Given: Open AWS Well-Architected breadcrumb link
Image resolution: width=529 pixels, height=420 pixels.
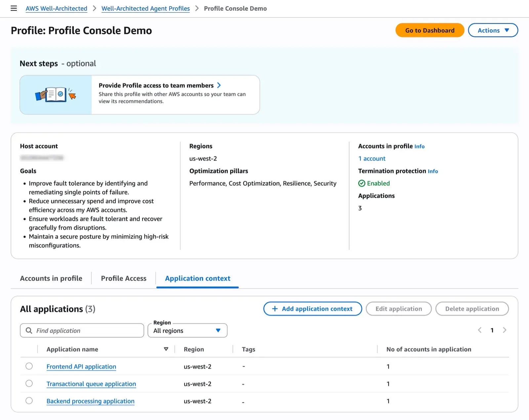Looking at the screenshot, I should 57,9.
